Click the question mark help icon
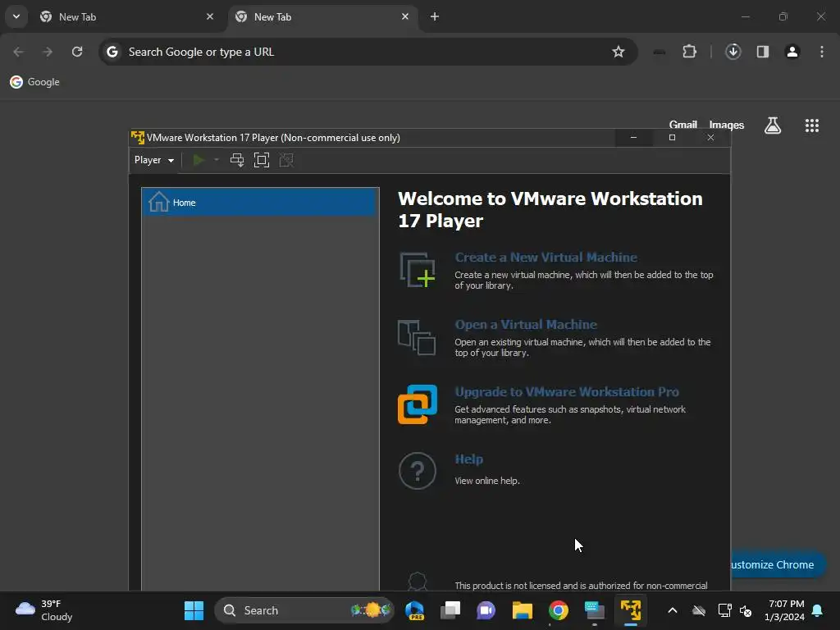Image resolution: width=840 pixels, height=630 pixels. click(x=418, y=471)
